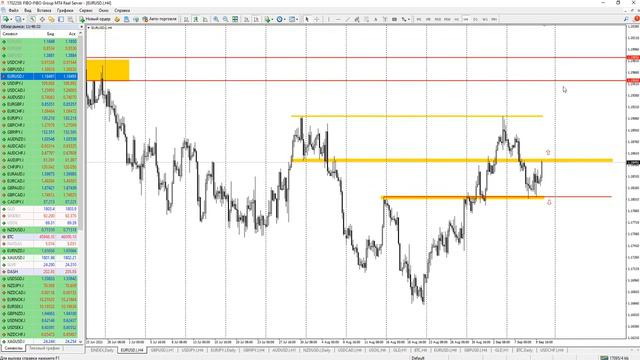Select the trendline drawing tool

tap(347, 19)
